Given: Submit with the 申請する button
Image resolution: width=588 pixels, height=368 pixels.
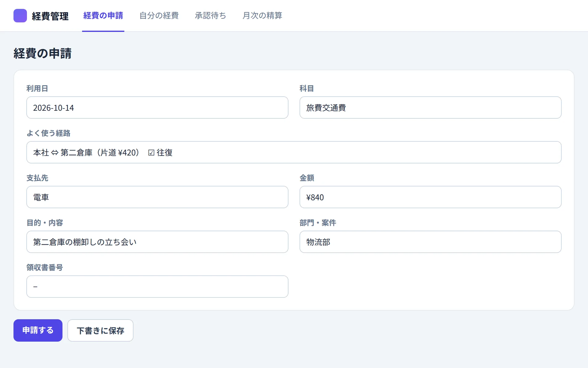Looking at the screenshot, I should (38, 330).
